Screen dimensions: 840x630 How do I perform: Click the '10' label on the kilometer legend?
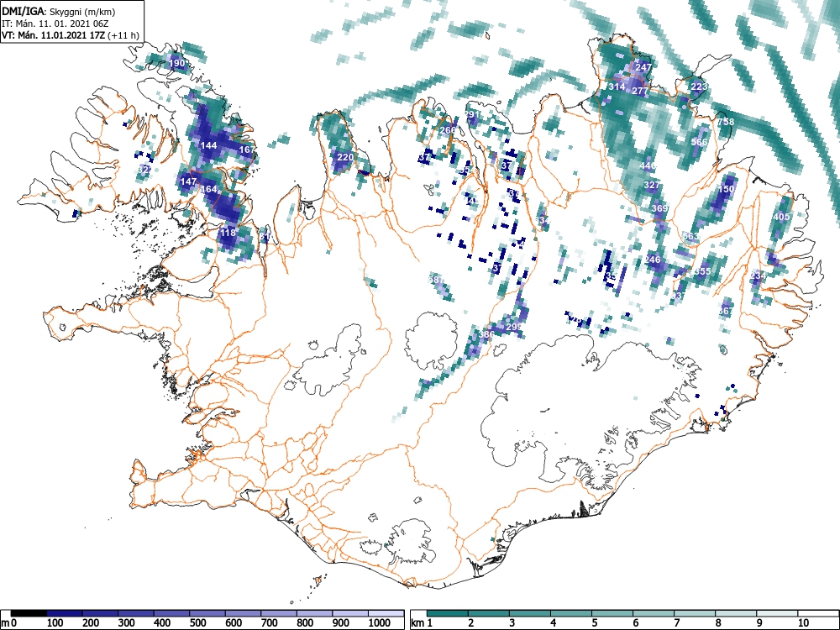point(802,622)
